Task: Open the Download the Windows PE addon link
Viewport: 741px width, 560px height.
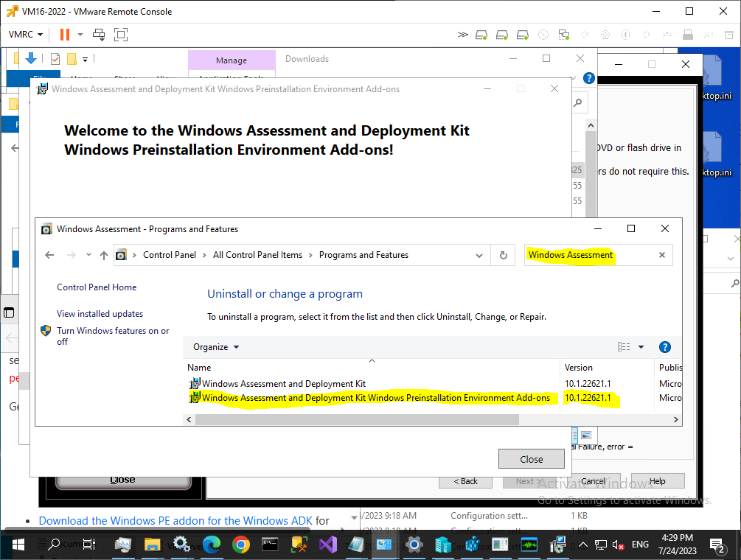Action: (x=175, y=521)
